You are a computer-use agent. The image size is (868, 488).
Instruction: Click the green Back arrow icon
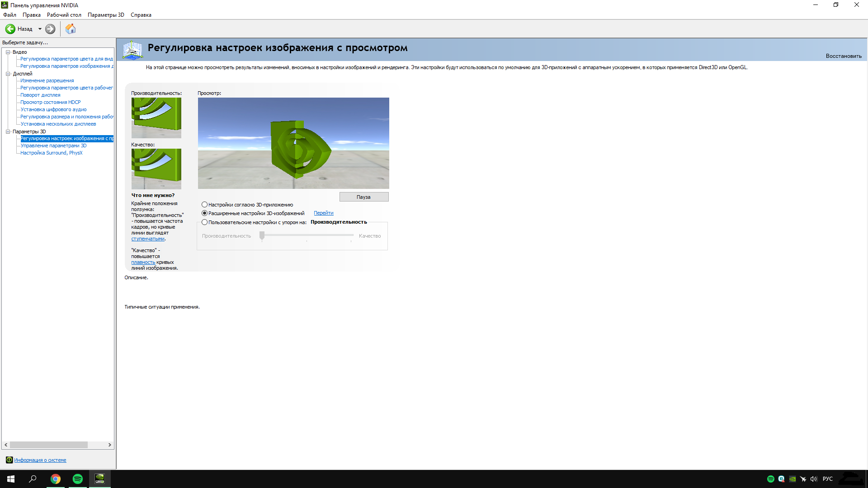[10, 29]
